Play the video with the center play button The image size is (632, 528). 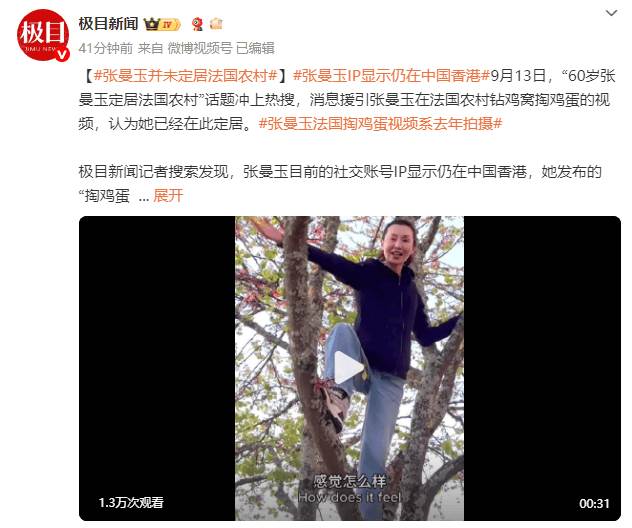349,368
